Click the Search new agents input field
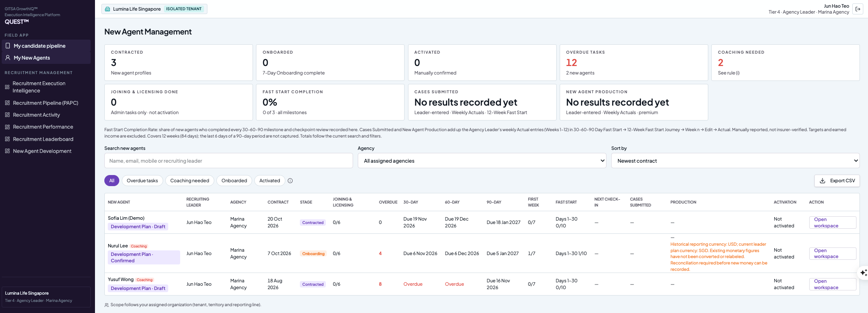The image size is (868, 313). (228, 161)
